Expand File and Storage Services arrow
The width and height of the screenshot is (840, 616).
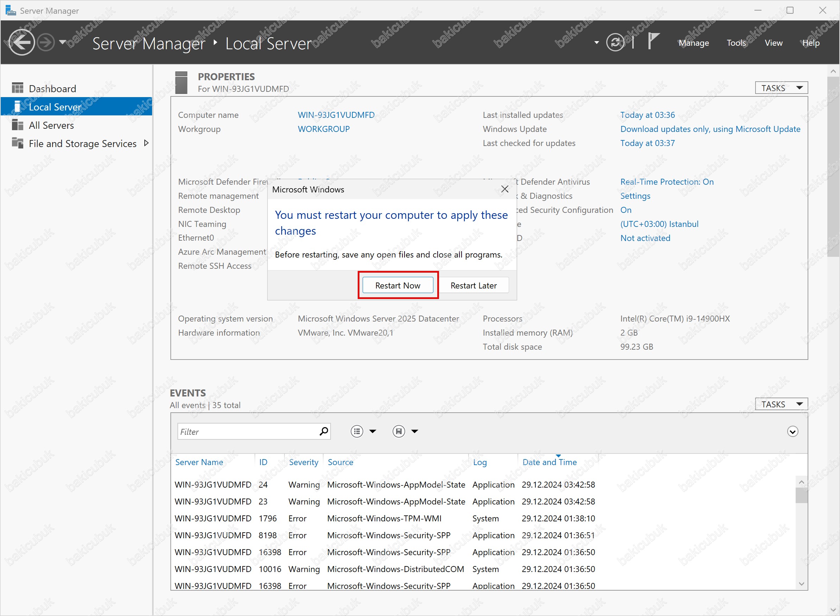(x=146, y=143)
